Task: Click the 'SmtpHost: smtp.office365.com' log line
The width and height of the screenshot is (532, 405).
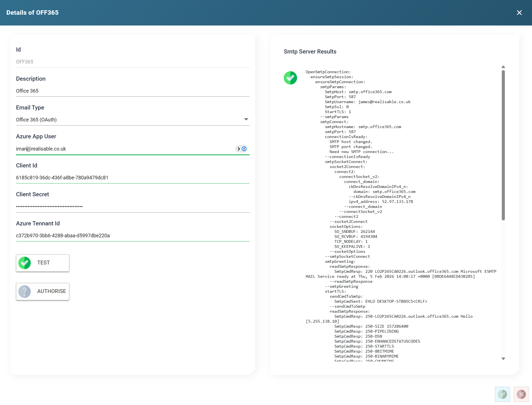Action: 358,92
